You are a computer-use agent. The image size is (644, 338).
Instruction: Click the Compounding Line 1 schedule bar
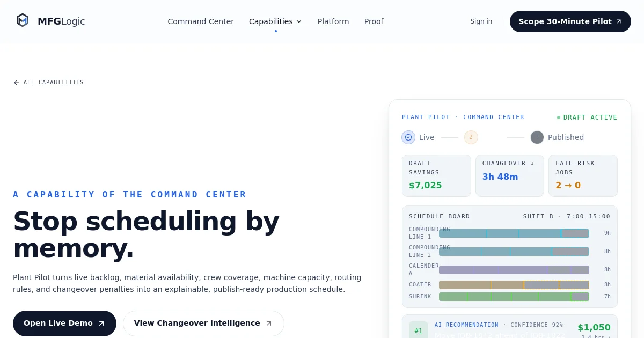(x=514, y=233)
